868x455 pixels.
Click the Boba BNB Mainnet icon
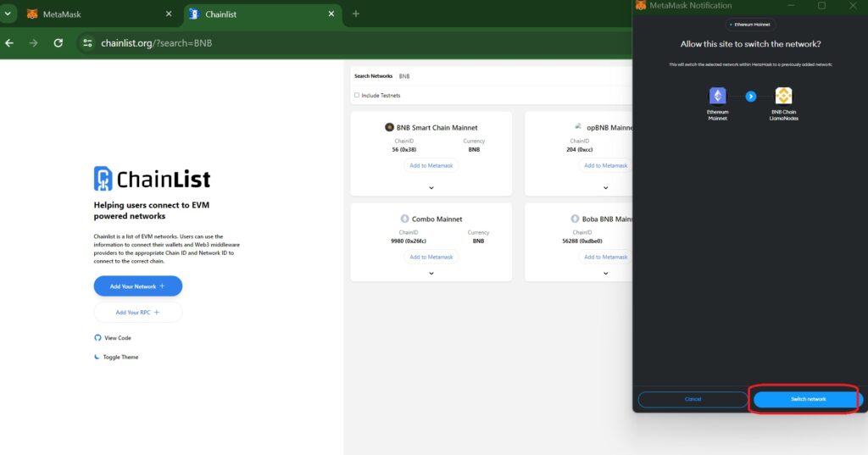click(576, 219)
